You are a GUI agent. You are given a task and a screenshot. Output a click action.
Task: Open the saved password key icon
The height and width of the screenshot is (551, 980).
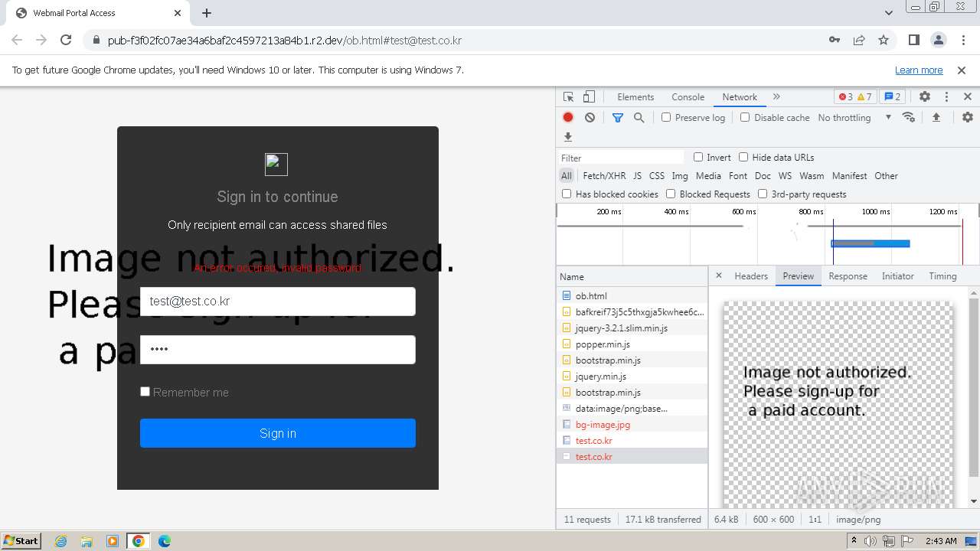(835, 40)
